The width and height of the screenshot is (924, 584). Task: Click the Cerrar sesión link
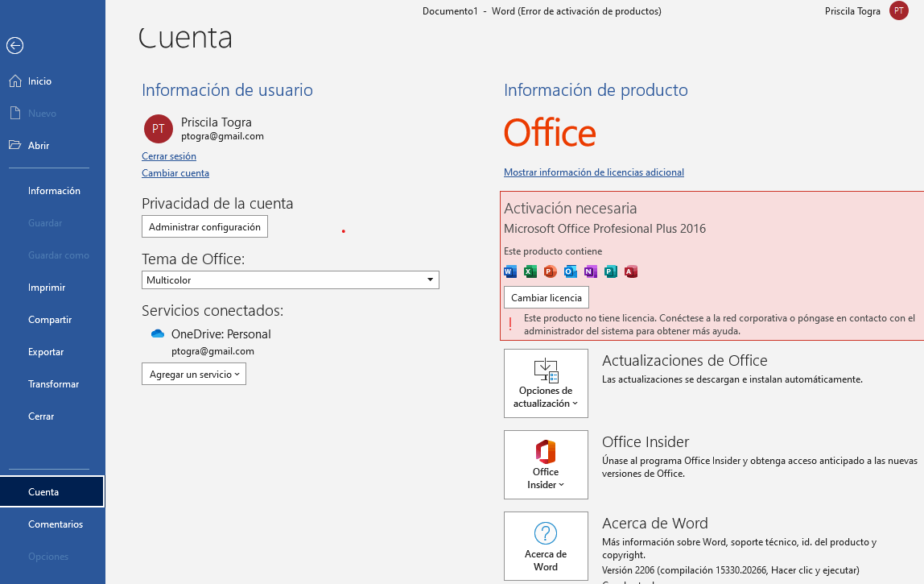tap(169, 156)
